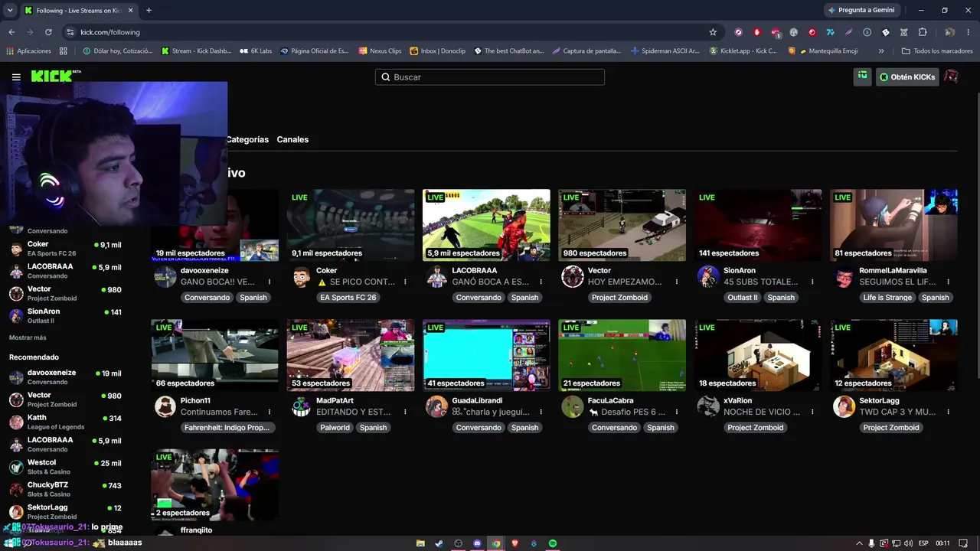Show hidden system tray icons
980x551 pixels.
(x=859, y=543)
